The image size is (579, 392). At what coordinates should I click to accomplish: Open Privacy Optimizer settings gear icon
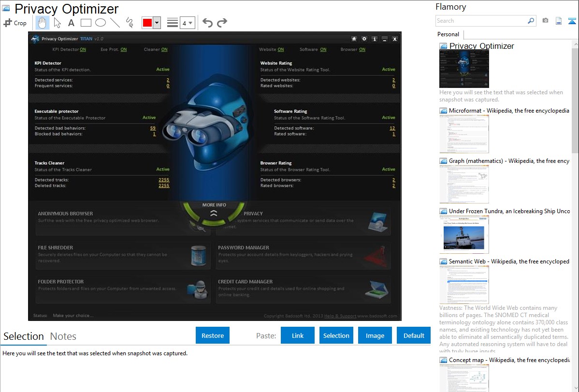coord(364,39)
